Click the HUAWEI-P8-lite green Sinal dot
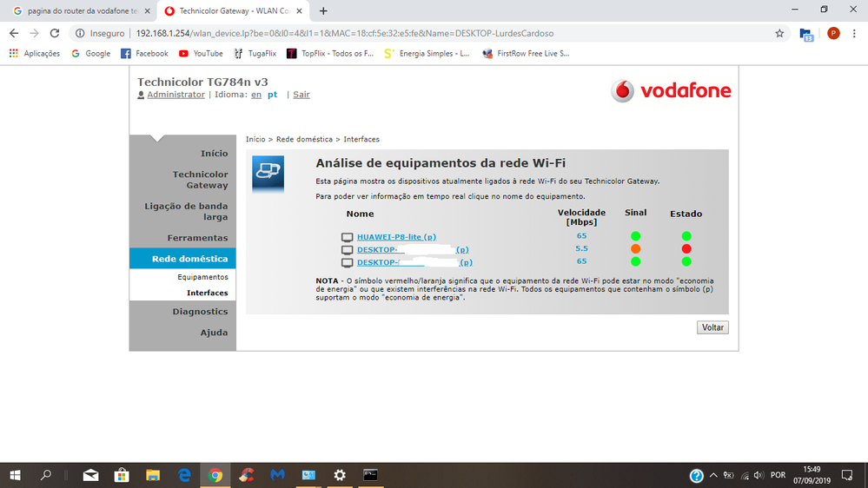The width and height of the screenshot is (868, 488). tap(635, 236)
